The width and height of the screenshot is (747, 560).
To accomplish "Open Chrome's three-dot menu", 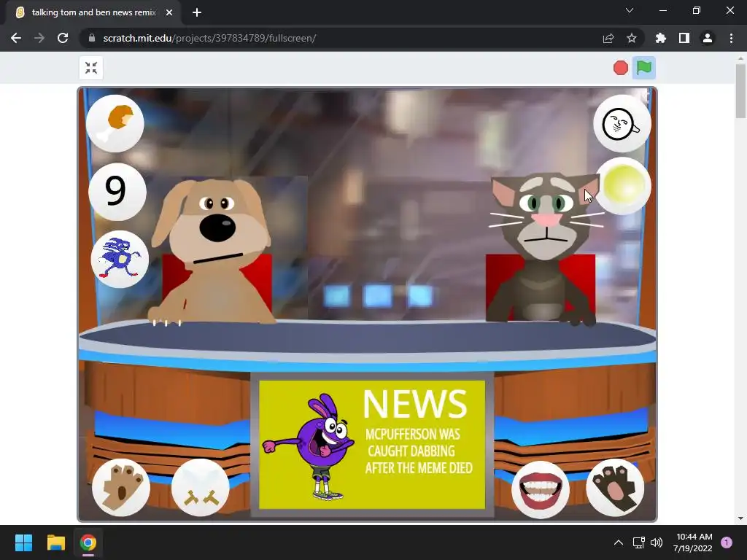I will pyautogui.click(x=731, y=38).
